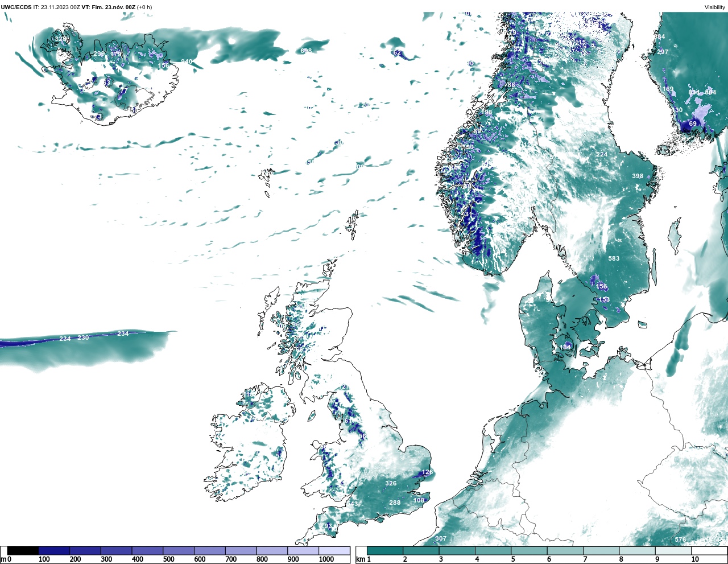This screenshot has height=564, width=728.
Task: Click the 804 value over Finland
Action: (710, 92)
